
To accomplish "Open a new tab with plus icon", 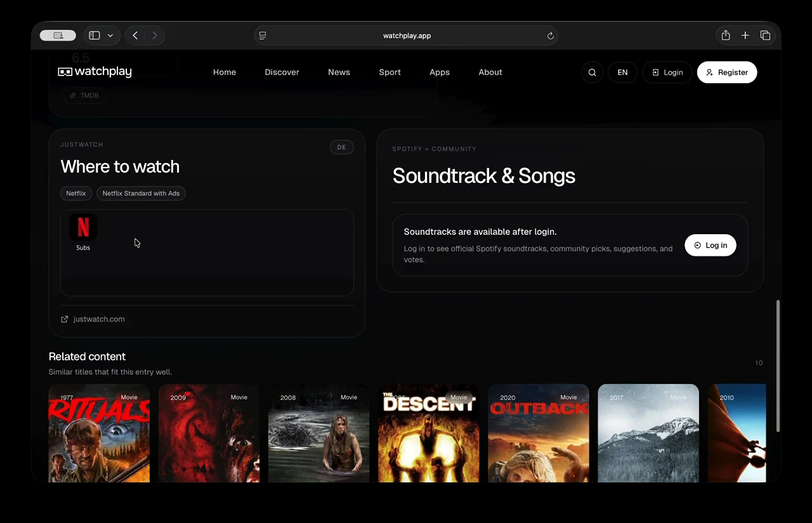I will pos(745,36).
